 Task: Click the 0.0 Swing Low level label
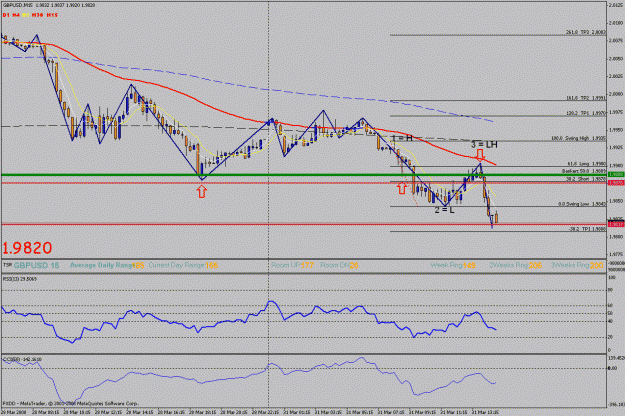(582, 204)
